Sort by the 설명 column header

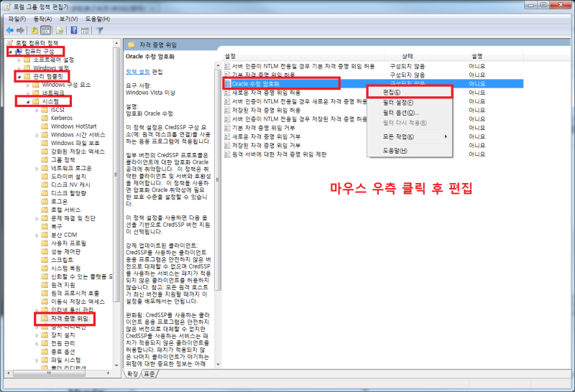tap(477, 56)
